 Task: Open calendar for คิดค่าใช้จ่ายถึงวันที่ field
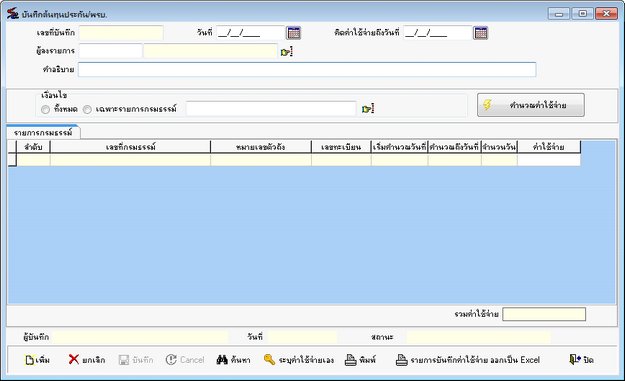point(480,33)
